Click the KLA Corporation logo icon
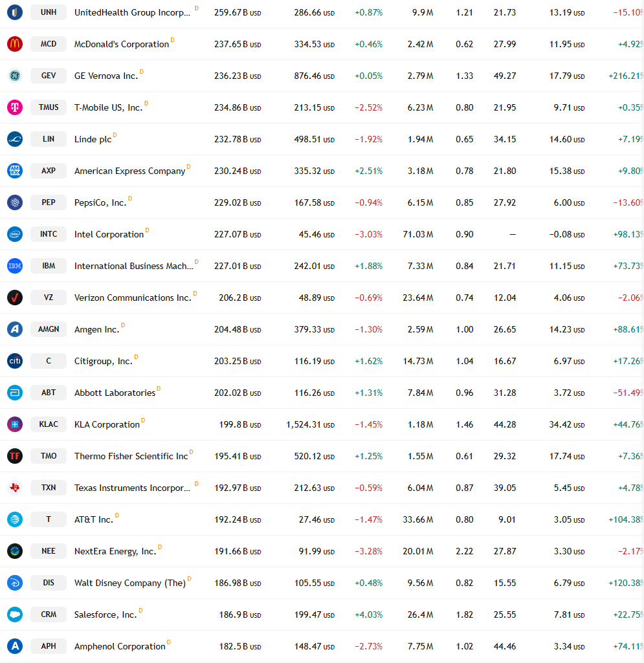Viewport: 644px width, 663px height. [x=15, y=424]
